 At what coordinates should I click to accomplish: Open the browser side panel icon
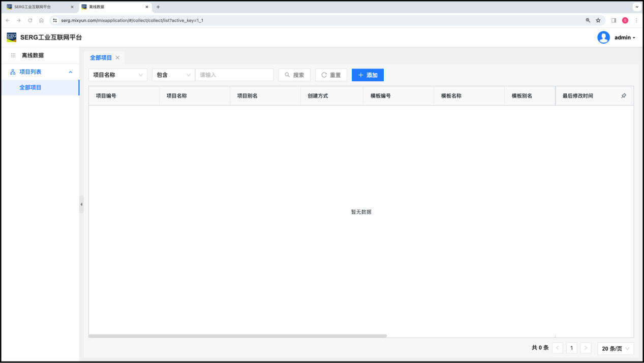click(x=614, y=20)
